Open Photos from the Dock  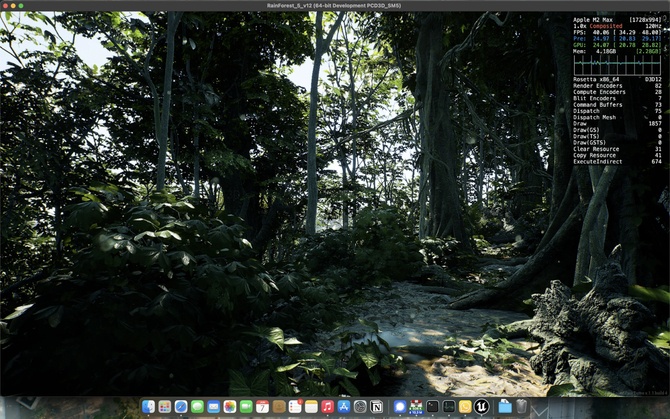pos(229,407)
